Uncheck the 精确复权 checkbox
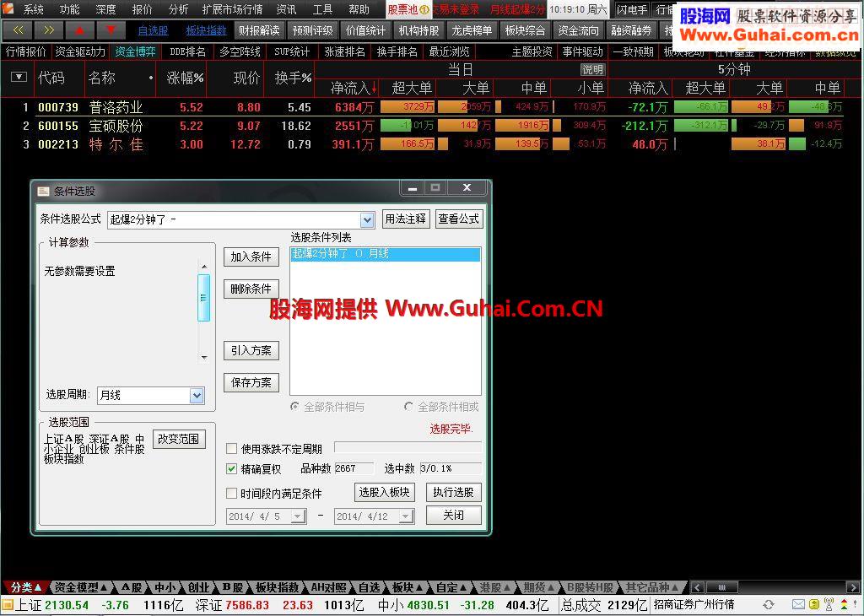This screenshot has height=616, width=864. click(x=231, y=469)
